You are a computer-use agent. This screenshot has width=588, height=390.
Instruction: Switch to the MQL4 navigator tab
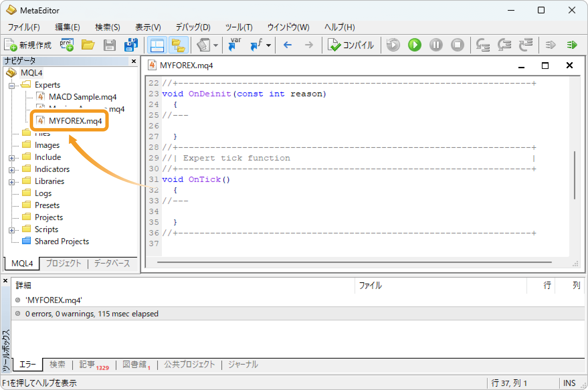pyautogui.click(x=22, y=263)
